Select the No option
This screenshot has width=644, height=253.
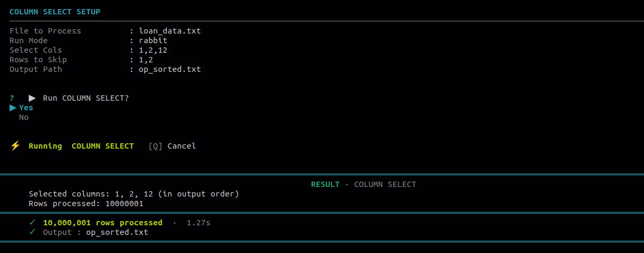24,117
